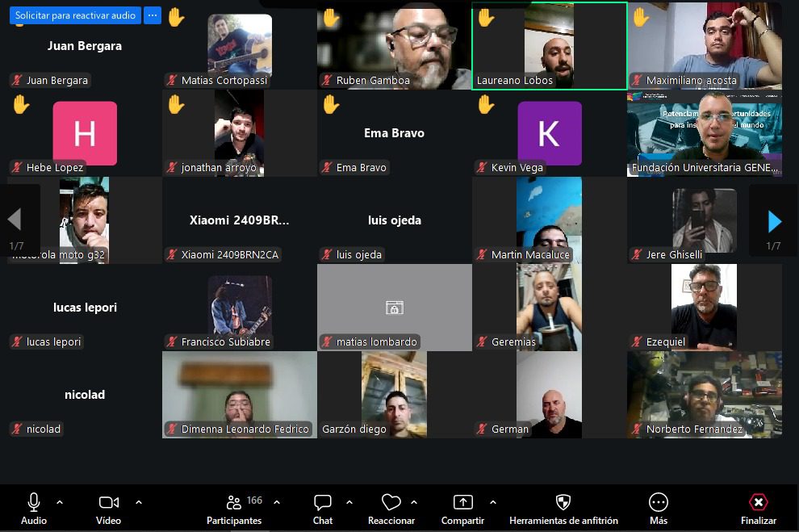Expand the Chat options chevron
Viewport: 799px width, 532px height.
[349, 502]
